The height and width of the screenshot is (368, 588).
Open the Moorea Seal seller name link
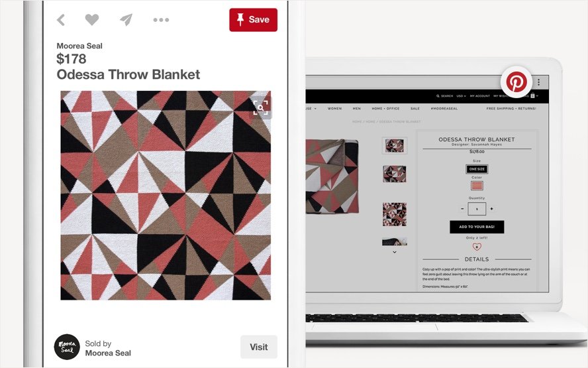point(108,353)
